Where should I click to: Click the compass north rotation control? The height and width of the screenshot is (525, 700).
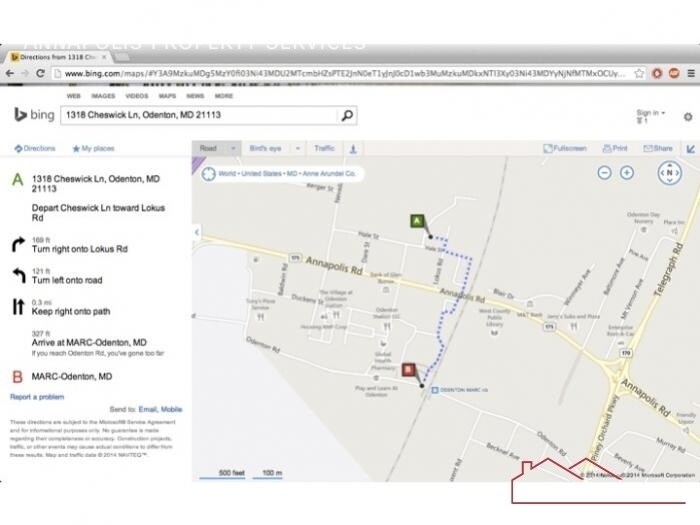(x=669, y=172)
